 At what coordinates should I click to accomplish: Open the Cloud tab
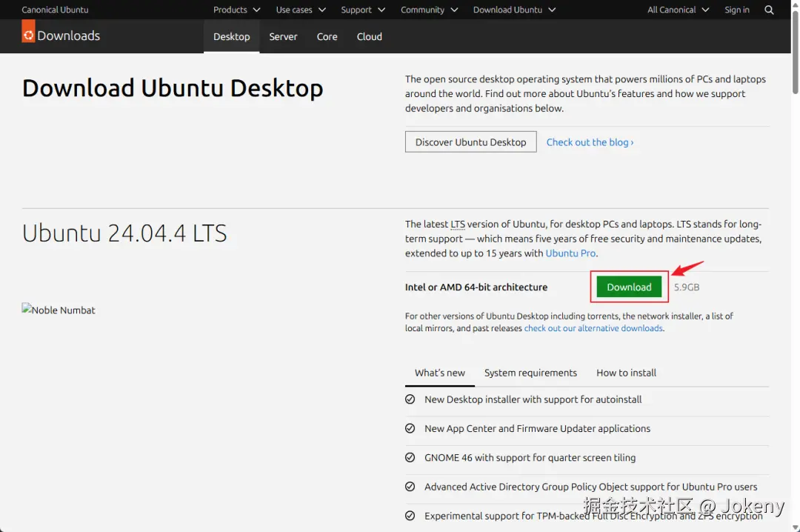(x=370, y=36)
